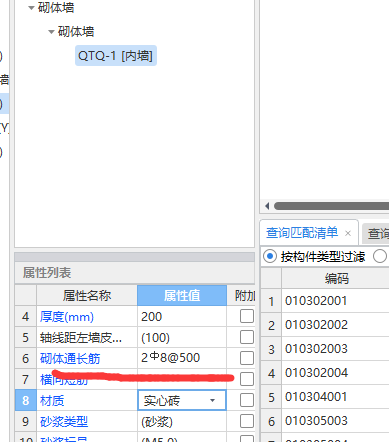Select code 010302004 in the list
The image size is (389, 442).
pyautogui.click(x=316, y=373)
